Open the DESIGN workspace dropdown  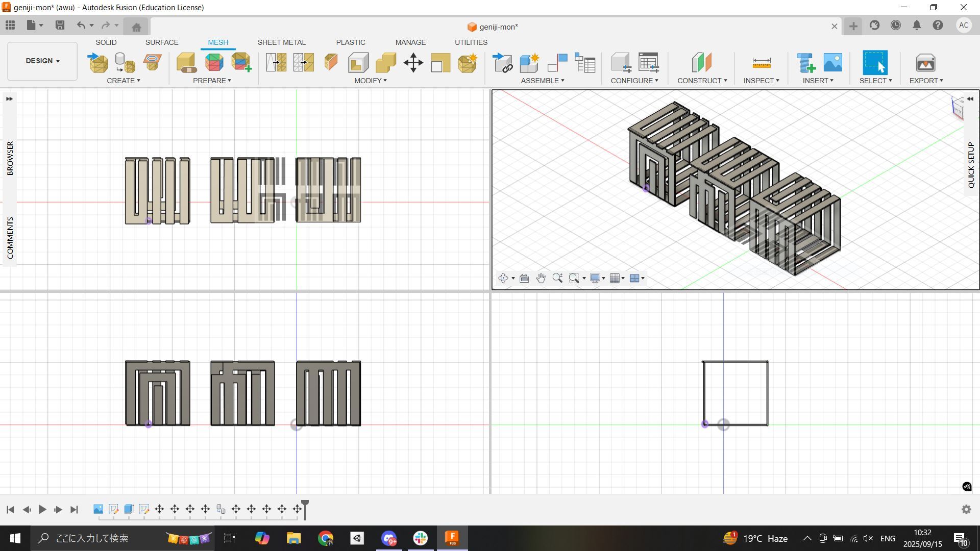pyautogui.click(x=42, y=61)
